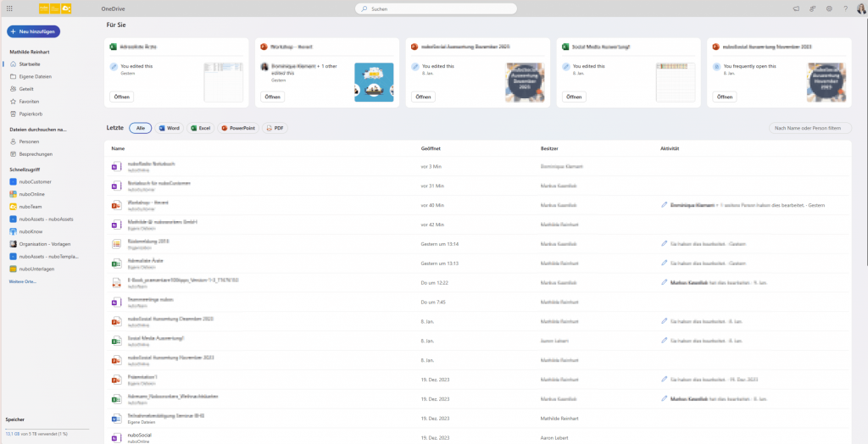Click the PDF icon of row opened Do um 12:22
Image resolution: width=868 pixels, height=444 pixels.
tap(116, 283)
